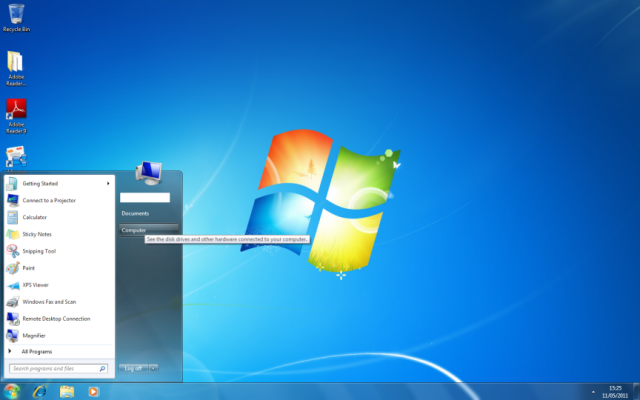The image size is (640, 400).
Task: Open Computer in Start menu
Action: click(x=148, y=230)
